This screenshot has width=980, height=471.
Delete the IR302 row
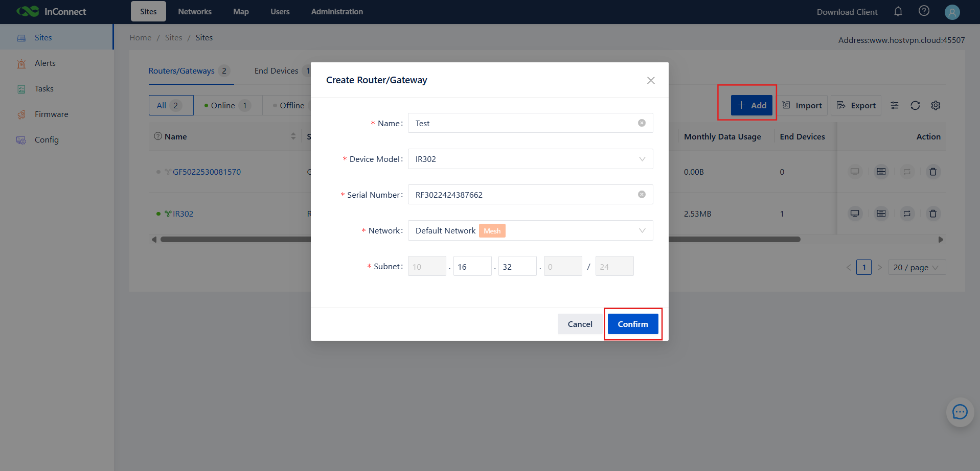(933, 214)
